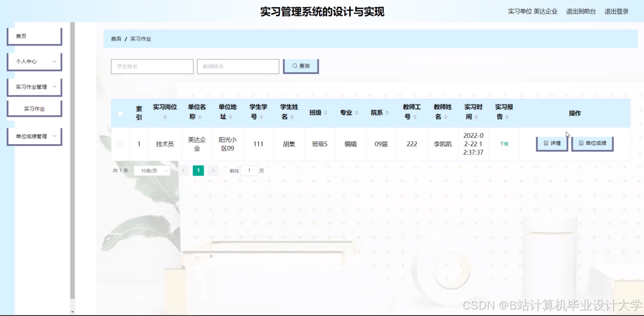Sort by 实习报告 column arrows

507,117
